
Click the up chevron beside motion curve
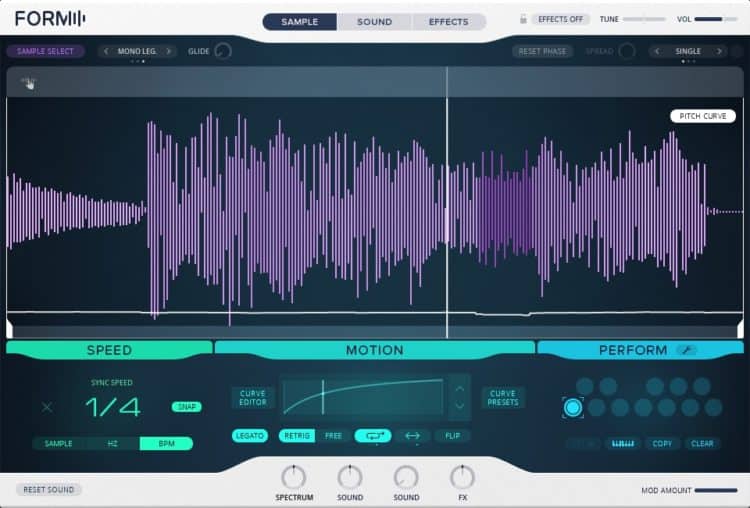click(x=460, y=389)
